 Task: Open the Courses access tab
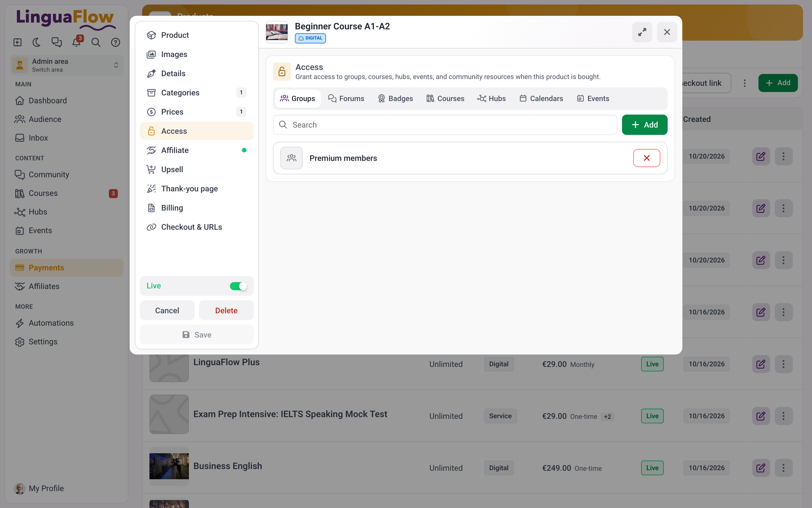[x=445, y=98]
